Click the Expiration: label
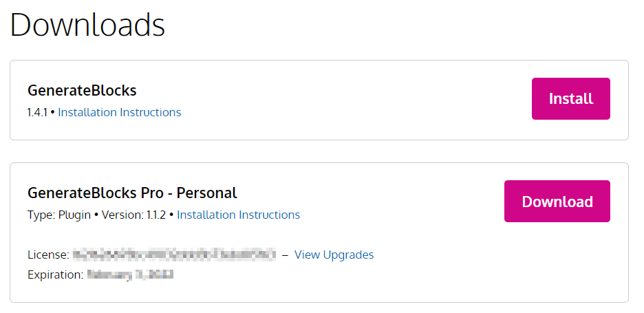Viewport: 644px width, 313px height. click(x=56, y=274)
